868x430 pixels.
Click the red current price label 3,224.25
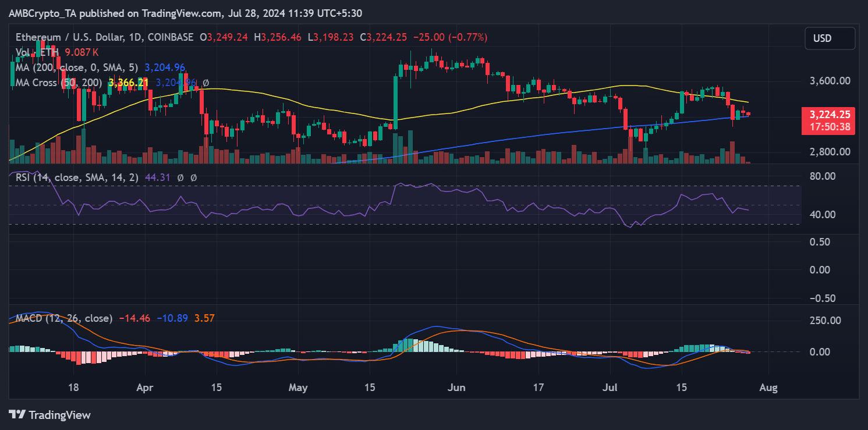tap(830, 115)
